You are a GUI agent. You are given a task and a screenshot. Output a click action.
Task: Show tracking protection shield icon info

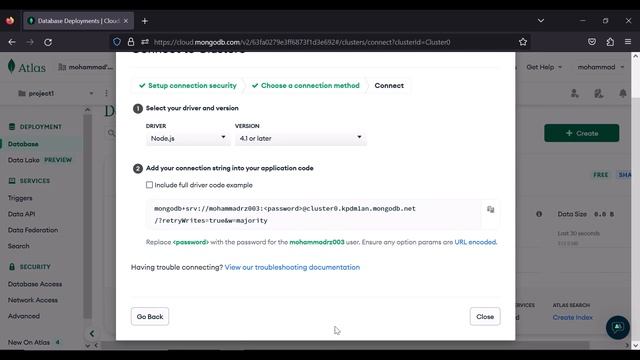pos(117,42)
